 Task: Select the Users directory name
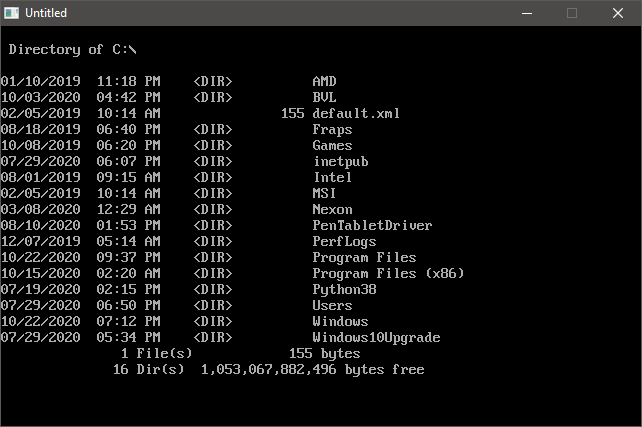pos(332,305)
